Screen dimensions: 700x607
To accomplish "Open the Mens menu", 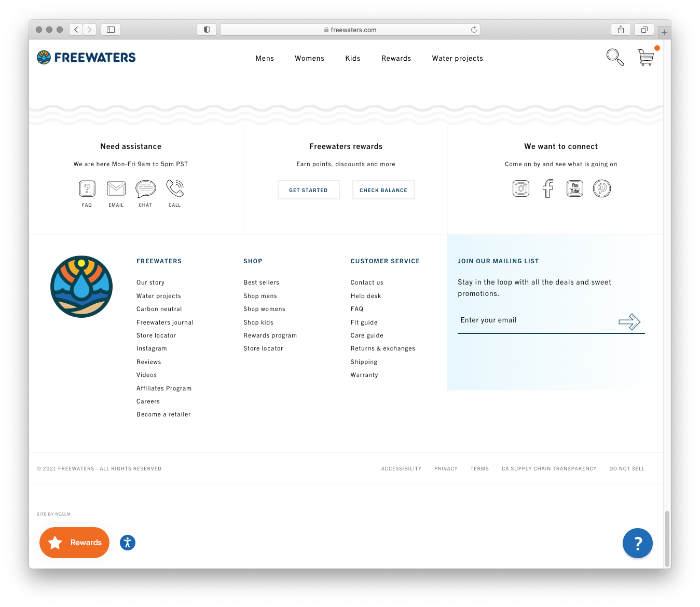I will (x=265, y=58).
